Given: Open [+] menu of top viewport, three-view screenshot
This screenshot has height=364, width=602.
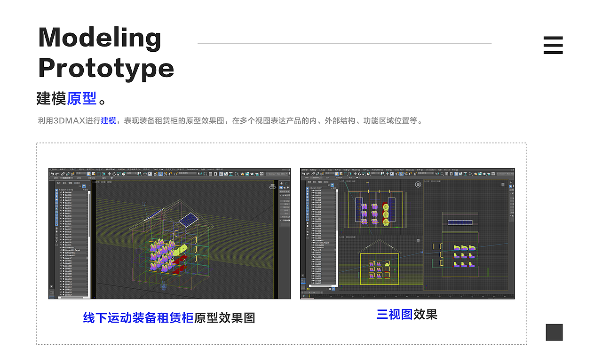Looking at the screenshot, I should pos(341,182).
